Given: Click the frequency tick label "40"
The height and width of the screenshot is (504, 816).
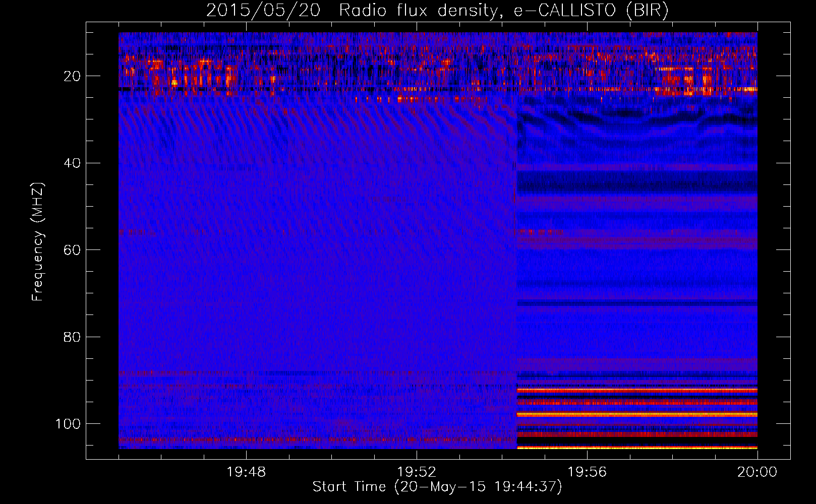Looking at the screenshot, I should click(72, 163).
